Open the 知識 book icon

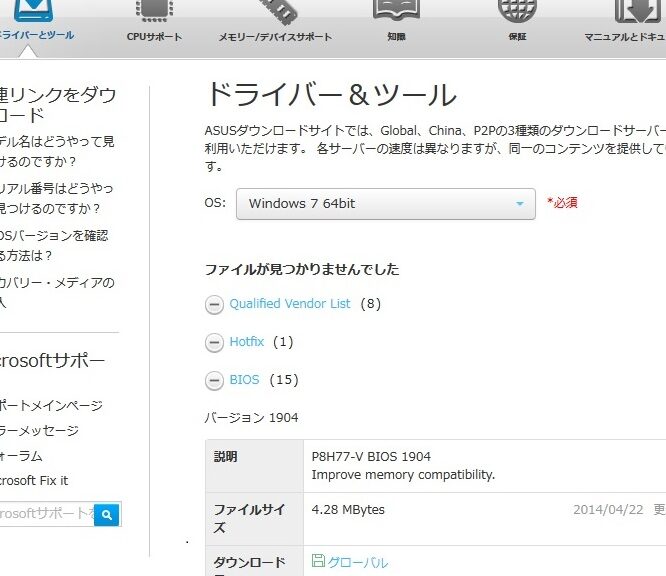click(396, 10)
